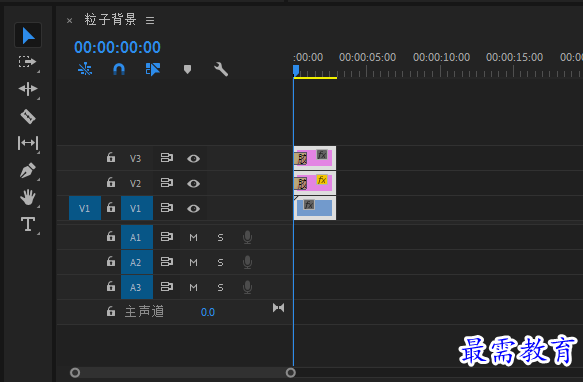Toggle lock on track A1

[111, 237]
